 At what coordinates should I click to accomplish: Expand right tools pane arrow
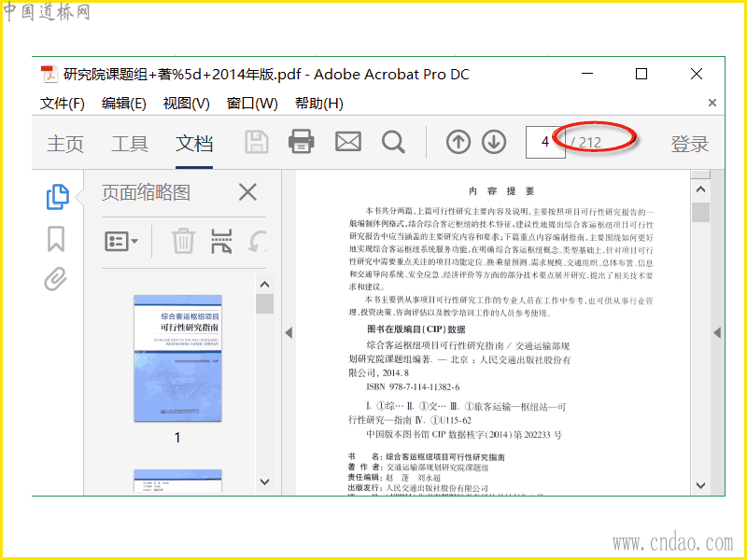[717, 333]
